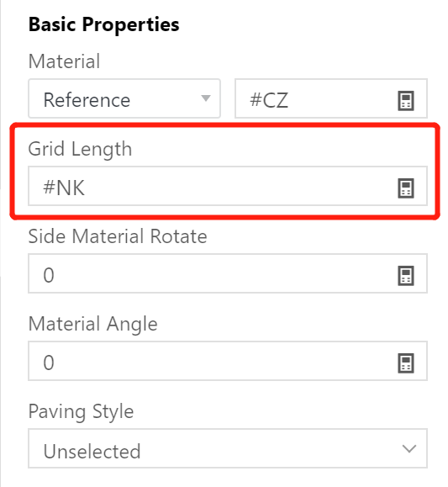Click the Grid Length label

80,150
